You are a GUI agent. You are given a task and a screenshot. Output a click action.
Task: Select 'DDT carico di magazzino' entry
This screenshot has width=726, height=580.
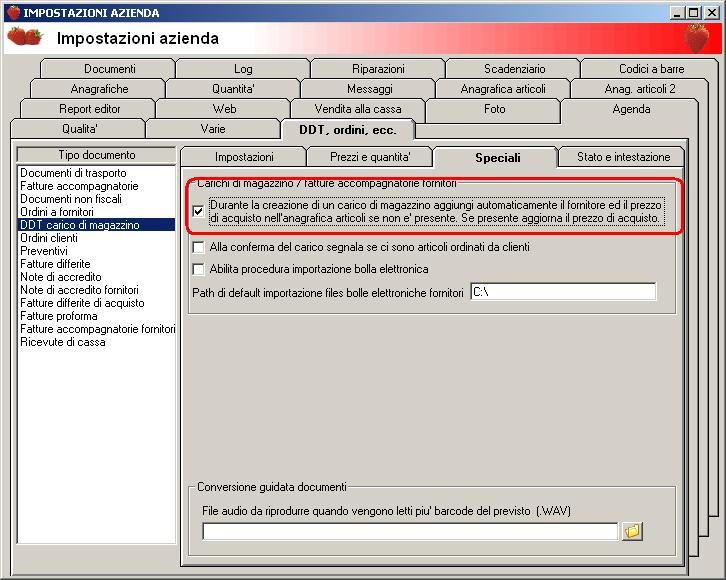pyautogui.click(x=96, y=225)
